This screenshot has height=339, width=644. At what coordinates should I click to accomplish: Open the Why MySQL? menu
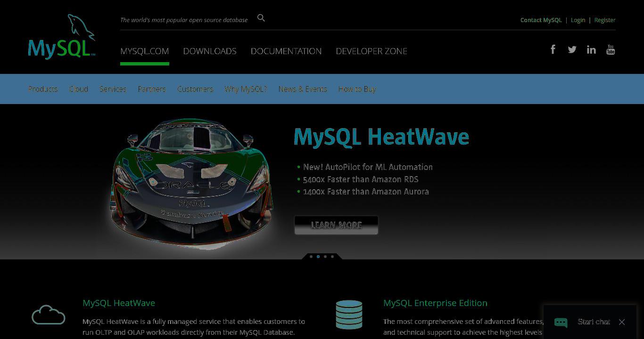(x=246, y=89)
